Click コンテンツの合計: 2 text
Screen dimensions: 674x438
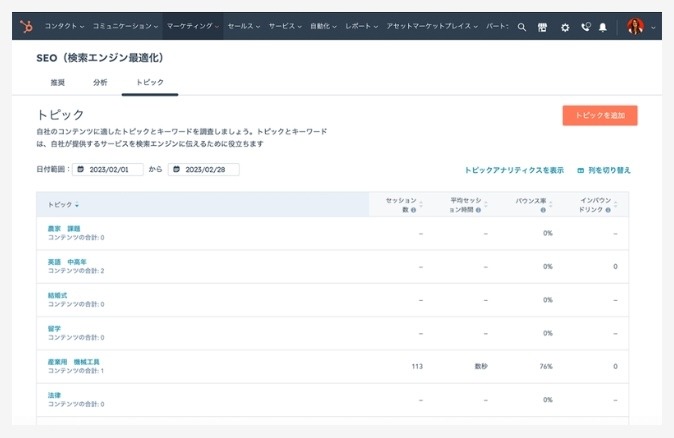pos(76,271)
